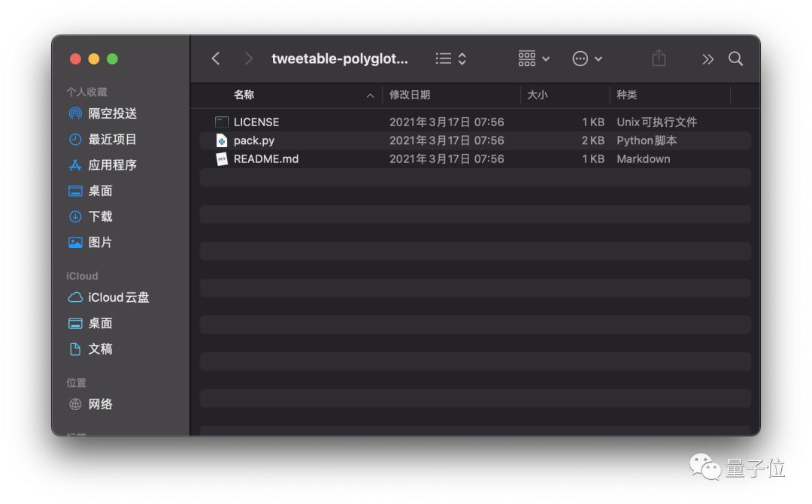Select the 修改日期 column header
This screenshot has width=812, height=504.
(x=410, y=95)
